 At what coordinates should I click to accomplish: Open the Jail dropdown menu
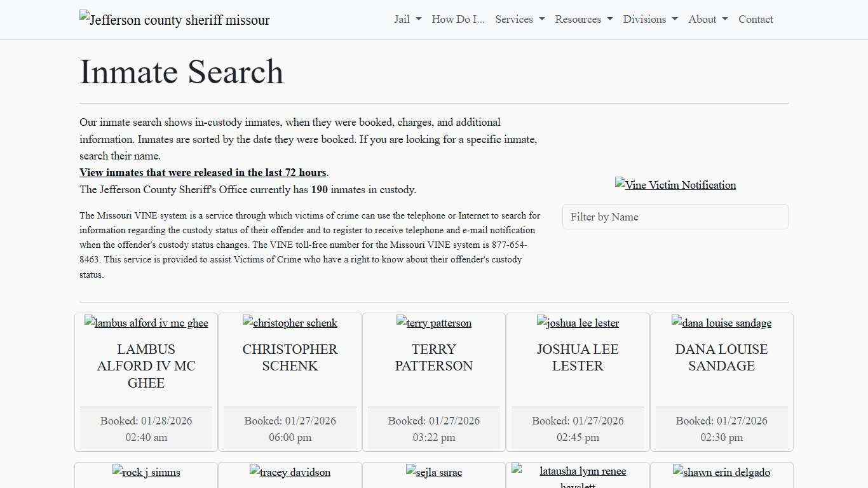point(406,19)
